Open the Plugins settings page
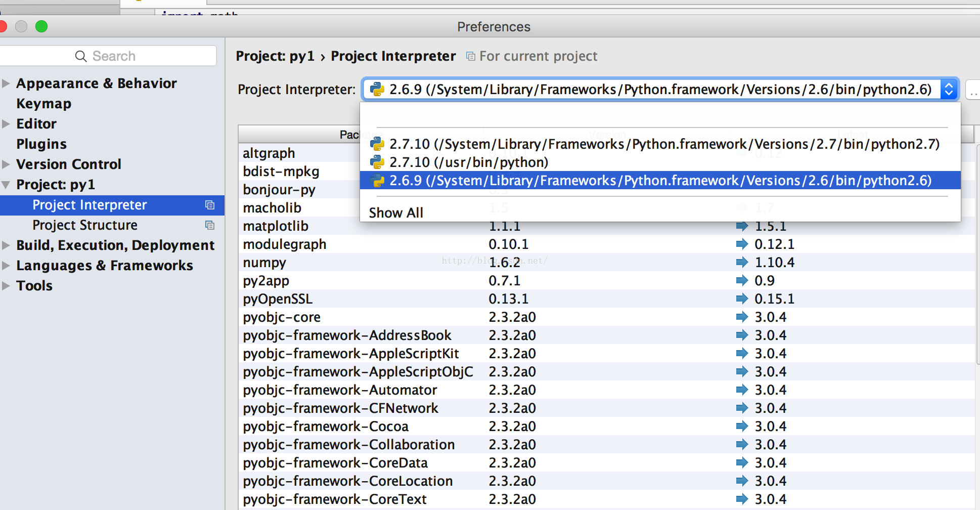This screenshot has width=980, height=510. coord(41,144)
